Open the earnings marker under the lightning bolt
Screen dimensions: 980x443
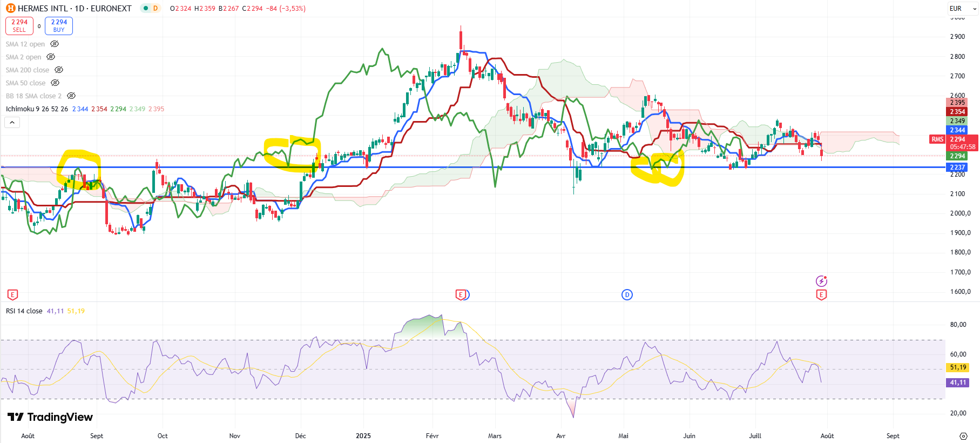coord(821,294)
